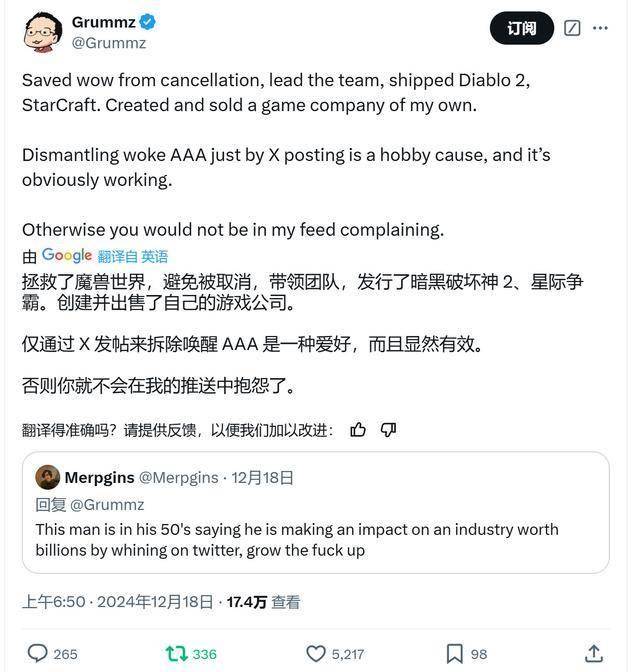Click thumbs down for translation feedback
Viewport: 640px width, 672px height.
[389, 430]
